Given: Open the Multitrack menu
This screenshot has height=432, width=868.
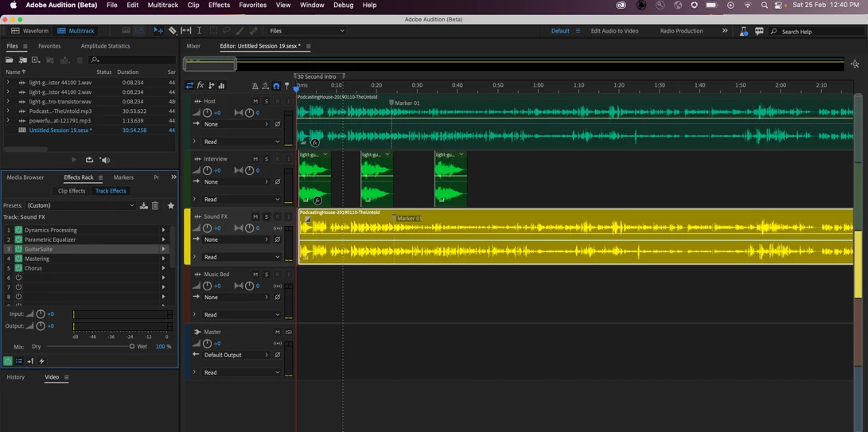Looking at the screenshot, I should (x=163, y=5).
